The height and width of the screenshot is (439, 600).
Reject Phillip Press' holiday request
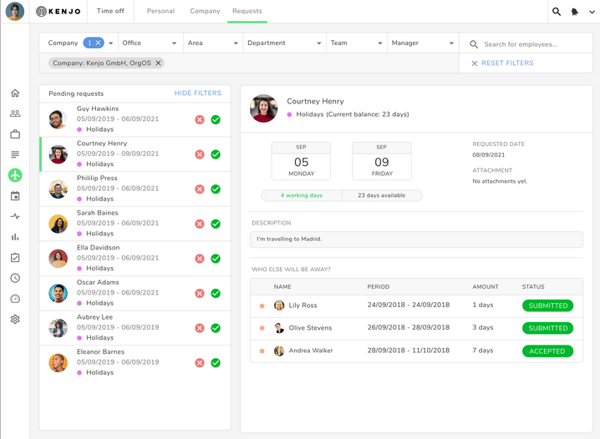pos(200,189)
